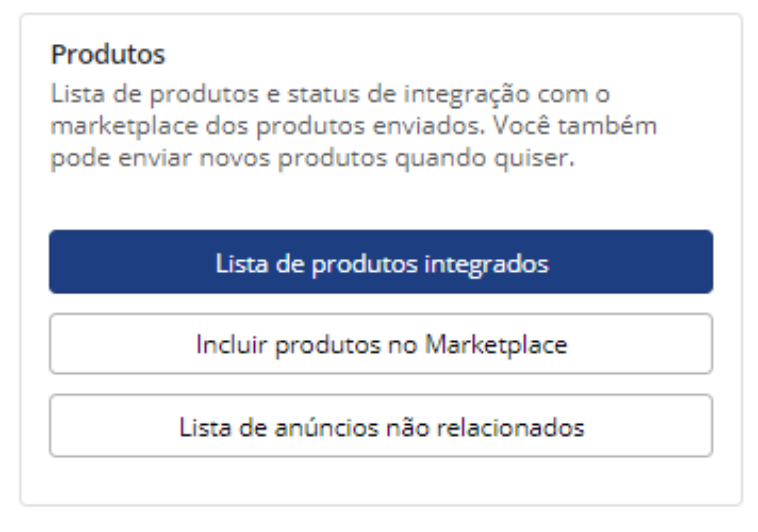Click the Produtos card heading
The height and width of the screenshot is (532, 758).
[x=108, y=54]
